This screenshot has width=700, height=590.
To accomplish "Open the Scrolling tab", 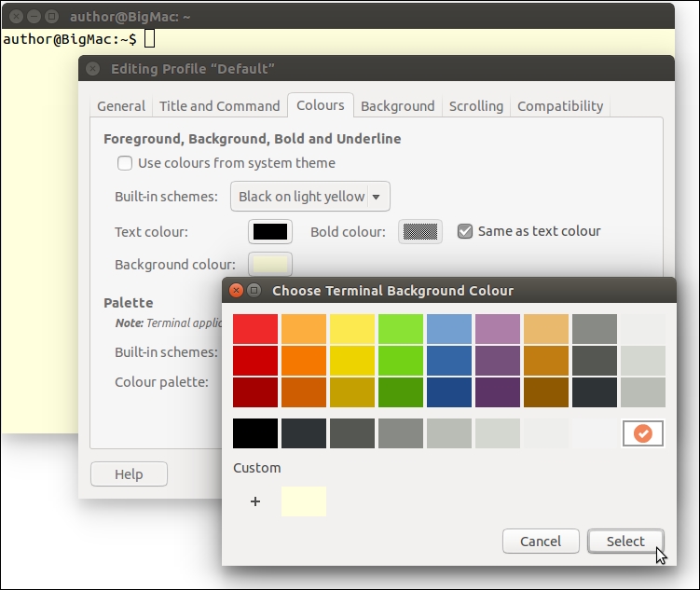I will click(475, 106).
